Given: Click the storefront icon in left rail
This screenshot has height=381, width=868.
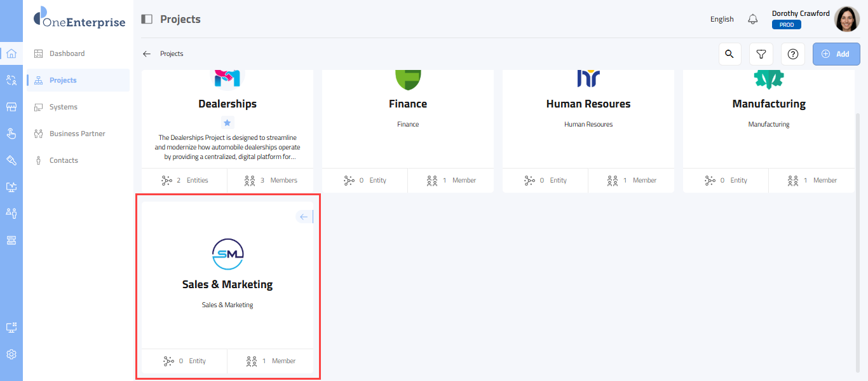Looking at the screenshot, I should point(11,107).
